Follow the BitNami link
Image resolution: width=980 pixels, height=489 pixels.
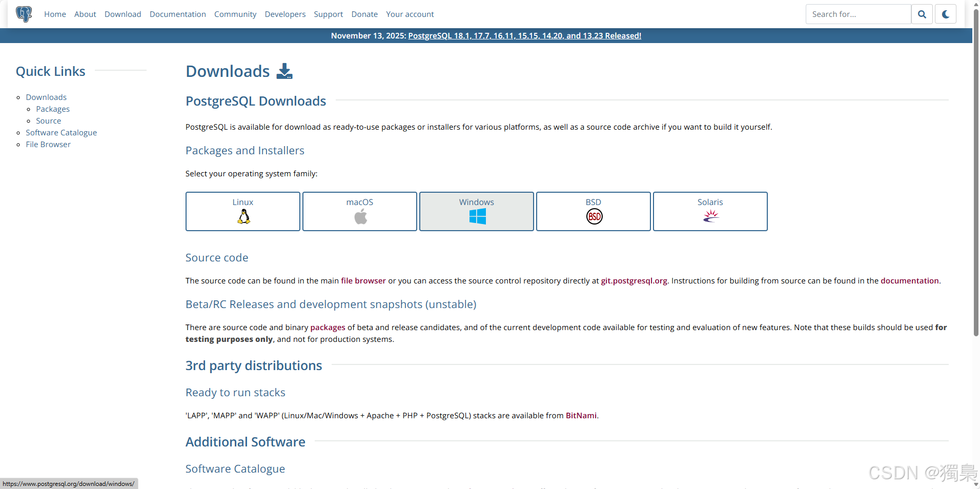[x=581, y=416]
